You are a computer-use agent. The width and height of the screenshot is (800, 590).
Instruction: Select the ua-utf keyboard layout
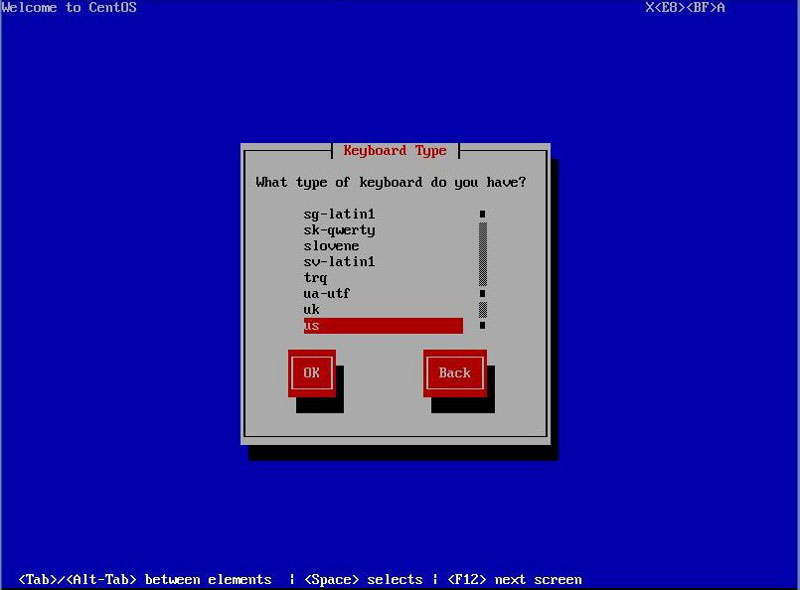[x=327, y=294]
